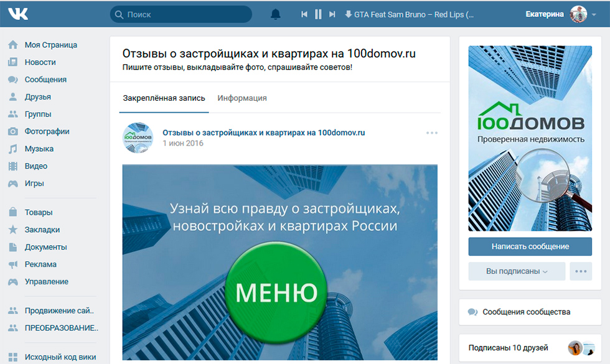
Task: Open the Исходный код вики shortcut
Action: 60,357
